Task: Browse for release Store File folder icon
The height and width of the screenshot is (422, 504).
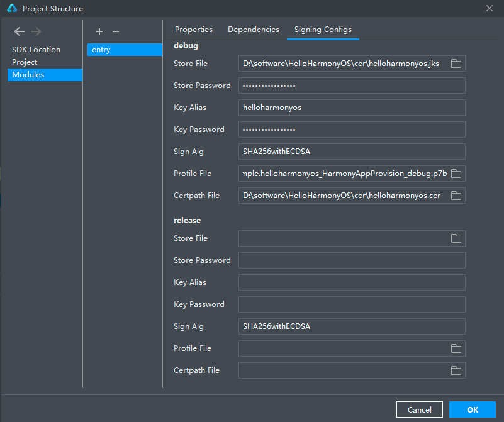Action: 456,238
